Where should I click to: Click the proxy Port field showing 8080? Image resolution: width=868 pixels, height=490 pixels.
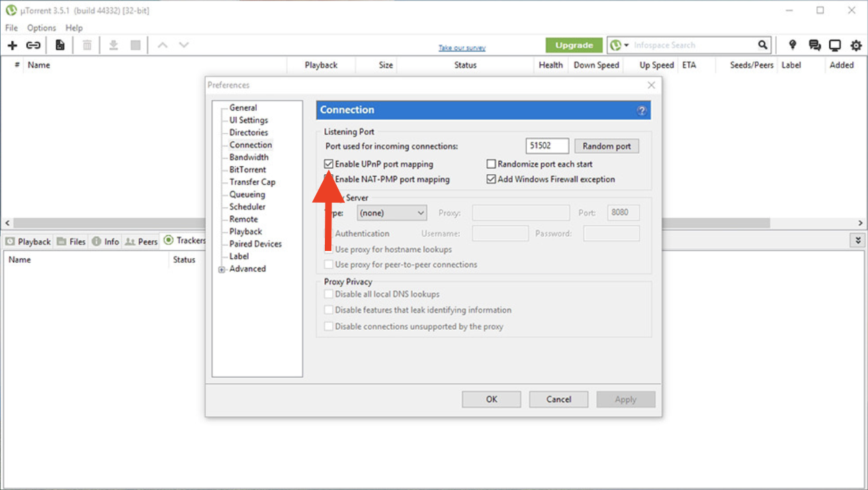(x=623, y=213)
